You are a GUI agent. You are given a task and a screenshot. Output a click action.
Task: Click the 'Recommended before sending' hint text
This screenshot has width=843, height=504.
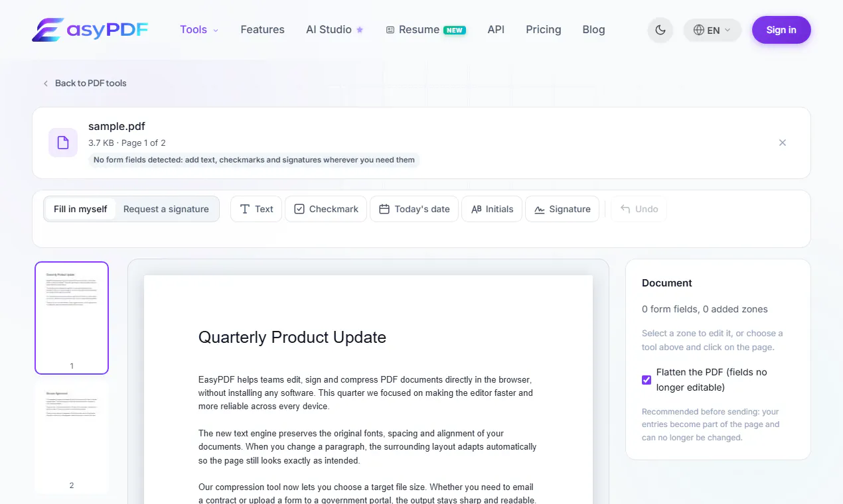711,424
